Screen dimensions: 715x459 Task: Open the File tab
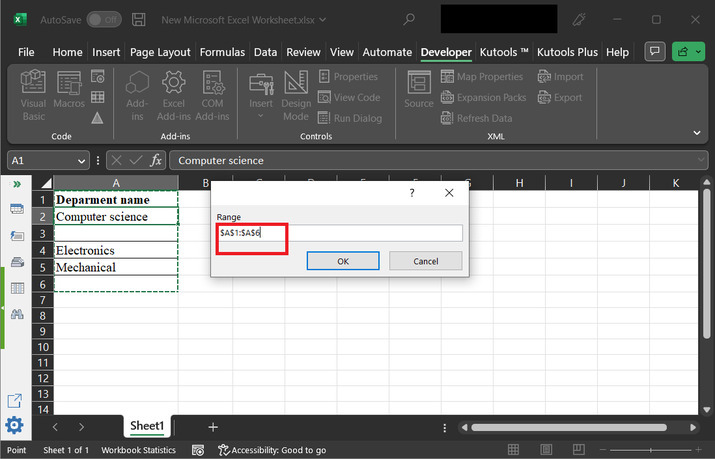click(x=26, y=52)
